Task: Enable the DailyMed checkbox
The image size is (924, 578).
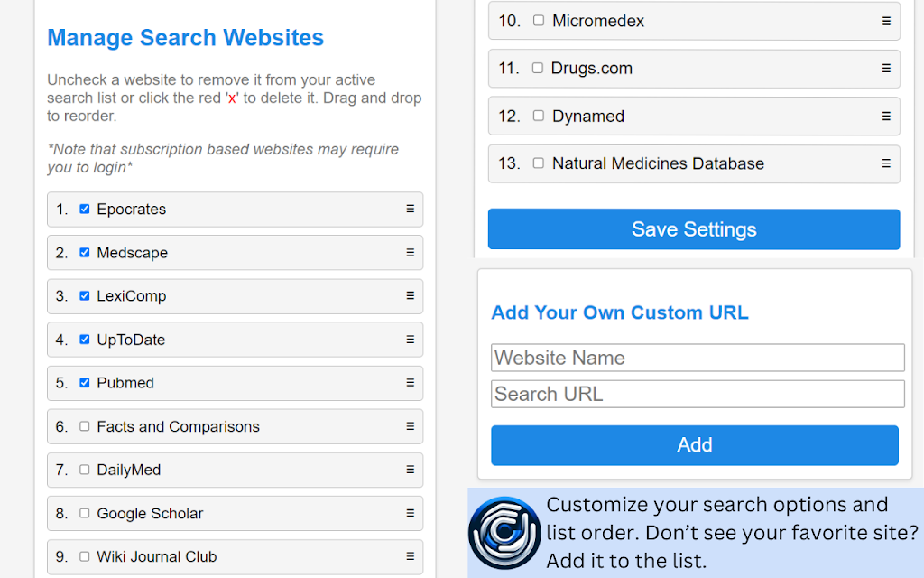Action: (x=84, y=470)
